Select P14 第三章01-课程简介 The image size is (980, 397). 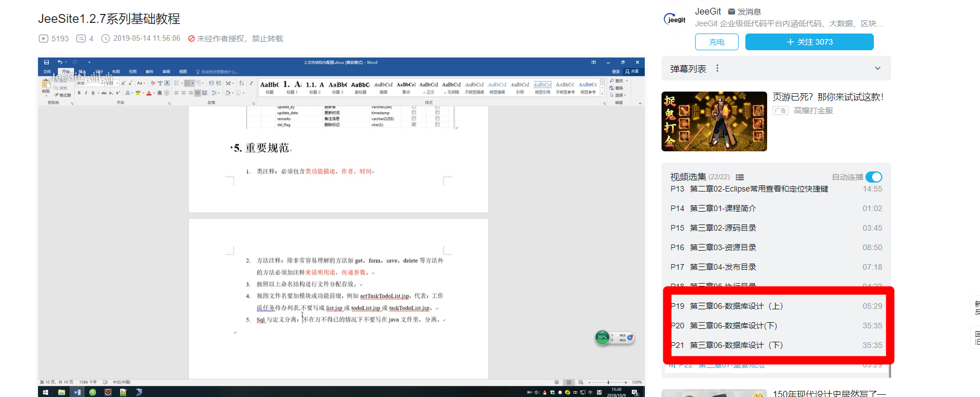click(x=776, y=208)
